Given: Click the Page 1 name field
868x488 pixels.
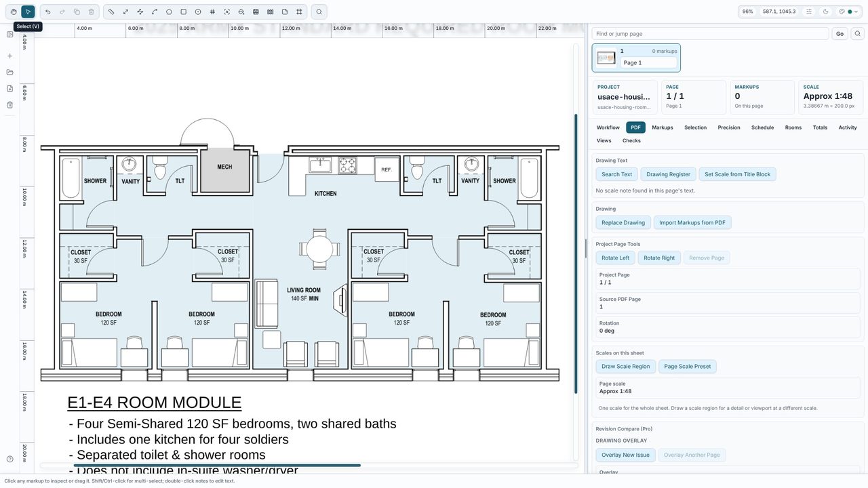Looking at the screenshot, I should tap(648, 62).
